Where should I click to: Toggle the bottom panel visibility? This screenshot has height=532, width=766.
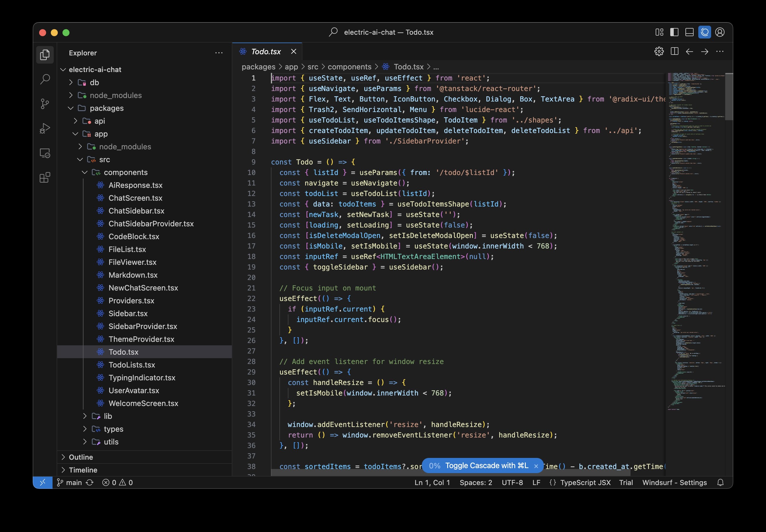pos(689,32)
